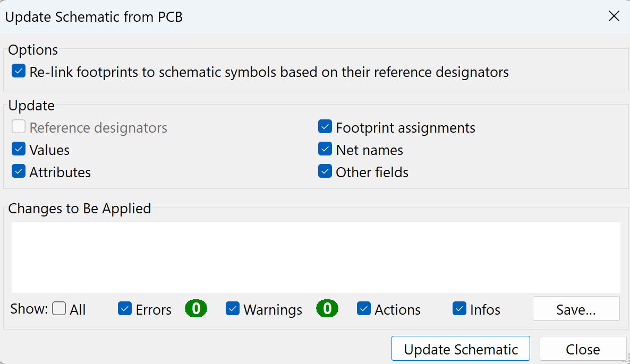Toggle the Infos filter checkbox
This screenshot has width=630, height=364.
[x=459, y=309]
